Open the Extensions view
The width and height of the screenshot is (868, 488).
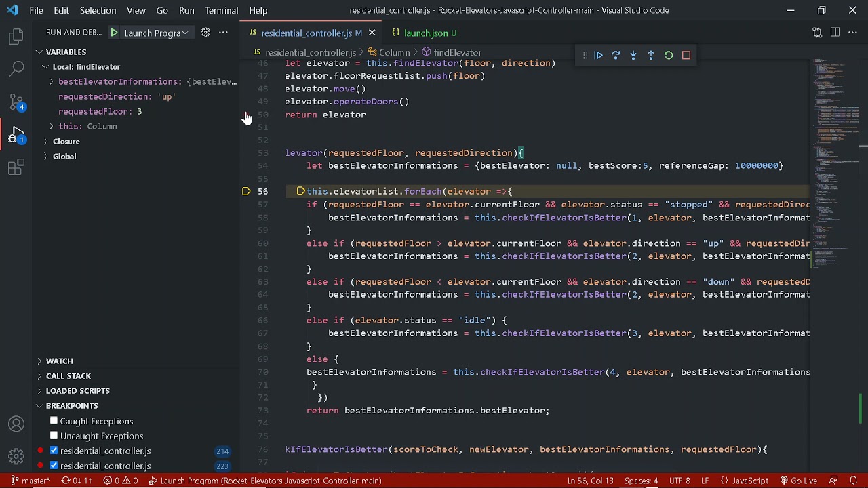pos(16,167)
